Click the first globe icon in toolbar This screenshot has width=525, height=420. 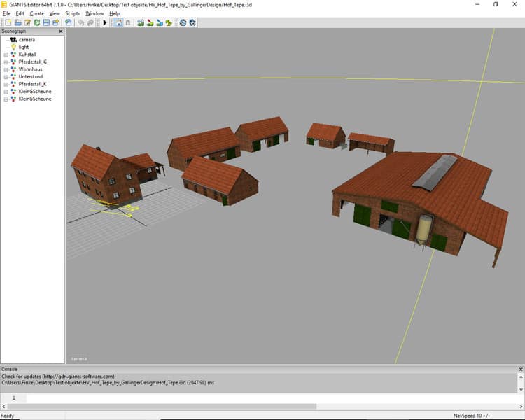(x=183, y=22)
